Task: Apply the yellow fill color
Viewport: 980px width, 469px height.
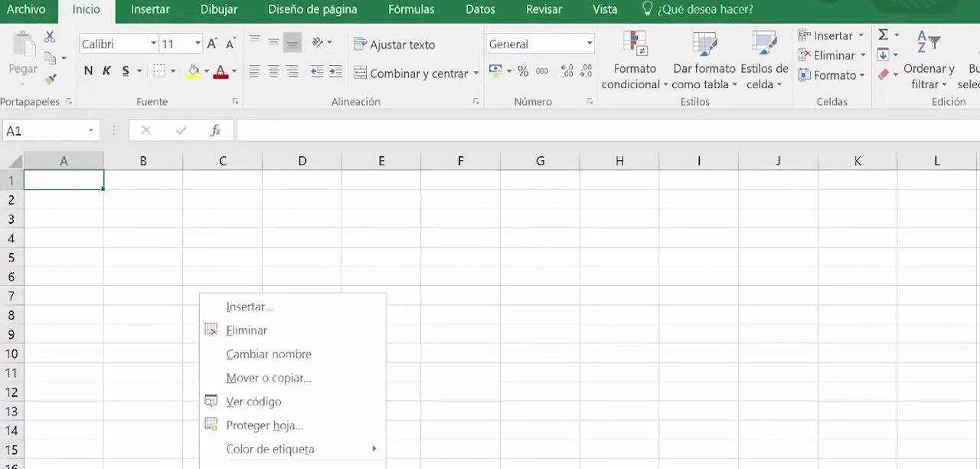Action: (194, 72)
